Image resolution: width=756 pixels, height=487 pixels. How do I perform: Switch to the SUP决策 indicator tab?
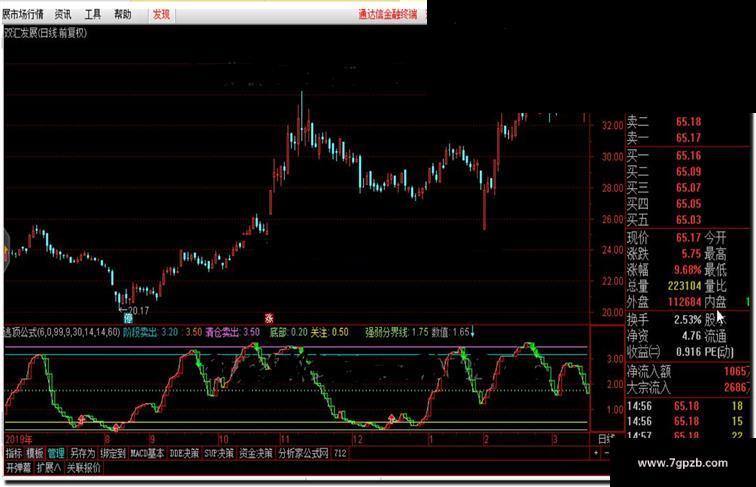click(x=219, y=453)
